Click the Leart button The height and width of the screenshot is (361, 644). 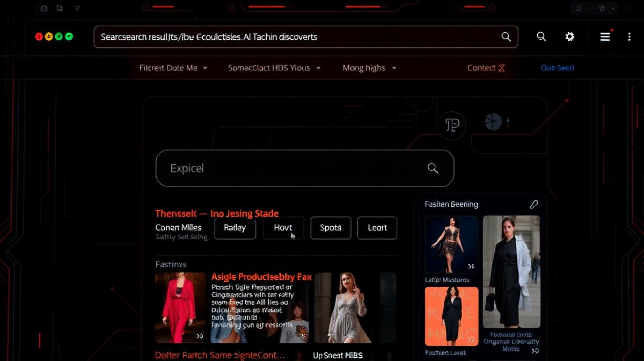click(377, 228)
